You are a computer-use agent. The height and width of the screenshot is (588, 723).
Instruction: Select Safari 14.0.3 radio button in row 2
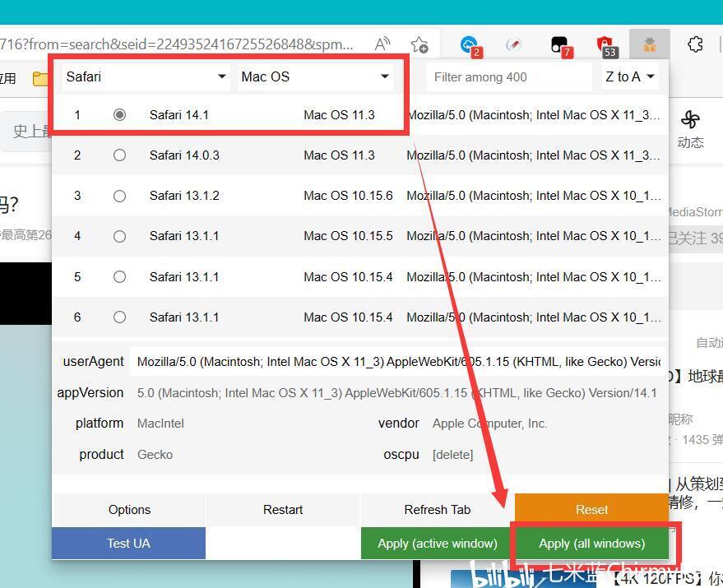tap(119, 155)
